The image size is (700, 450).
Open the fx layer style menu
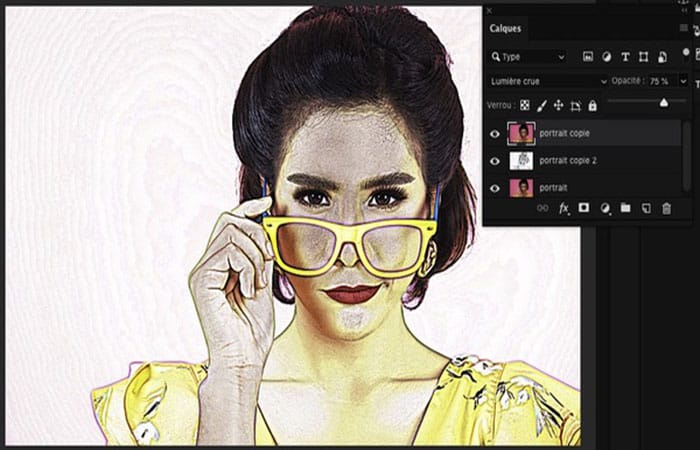[564, 208]
